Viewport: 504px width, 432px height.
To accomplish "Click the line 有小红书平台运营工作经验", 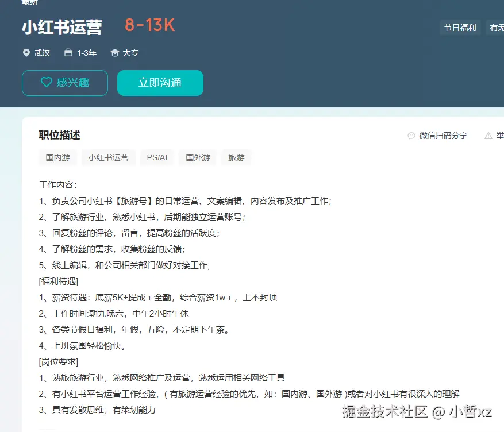I will point(249,394).
